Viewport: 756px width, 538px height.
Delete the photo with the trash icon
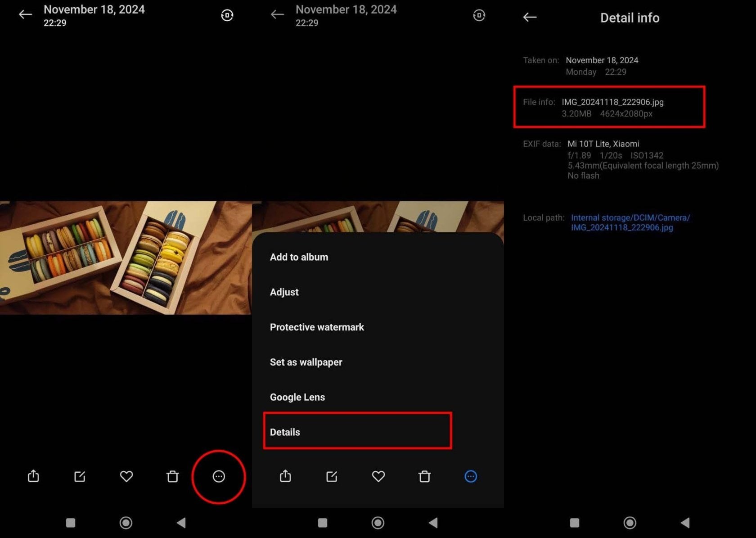[x=173, y=477]
